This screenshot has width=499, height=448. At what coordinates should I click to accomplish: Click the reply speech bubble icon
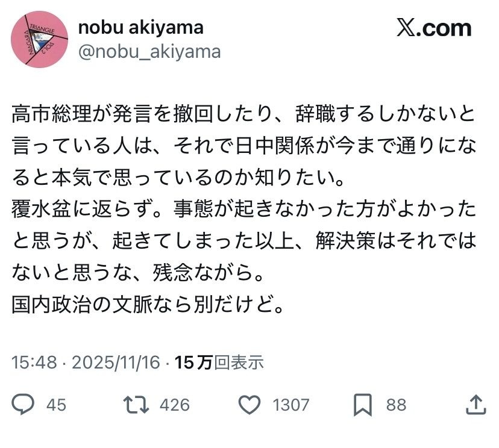pyautogui.click(x=23, y=405)
